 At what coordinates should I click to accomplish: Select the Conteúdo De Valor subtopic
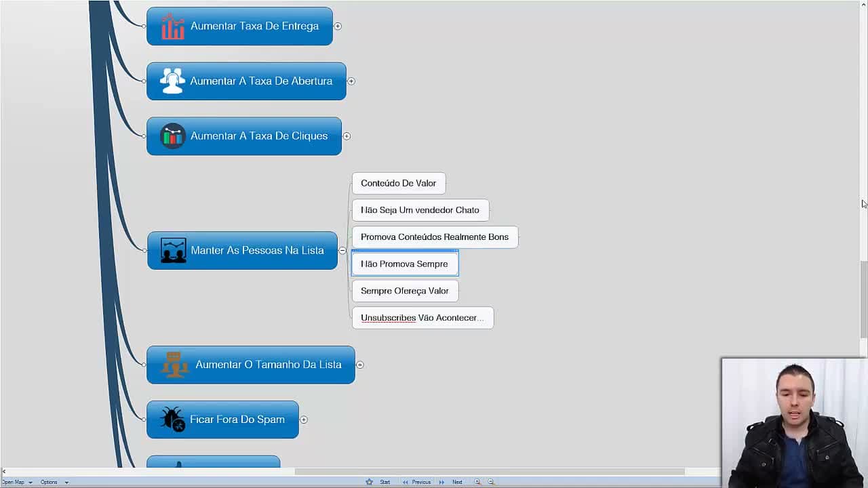399,183
